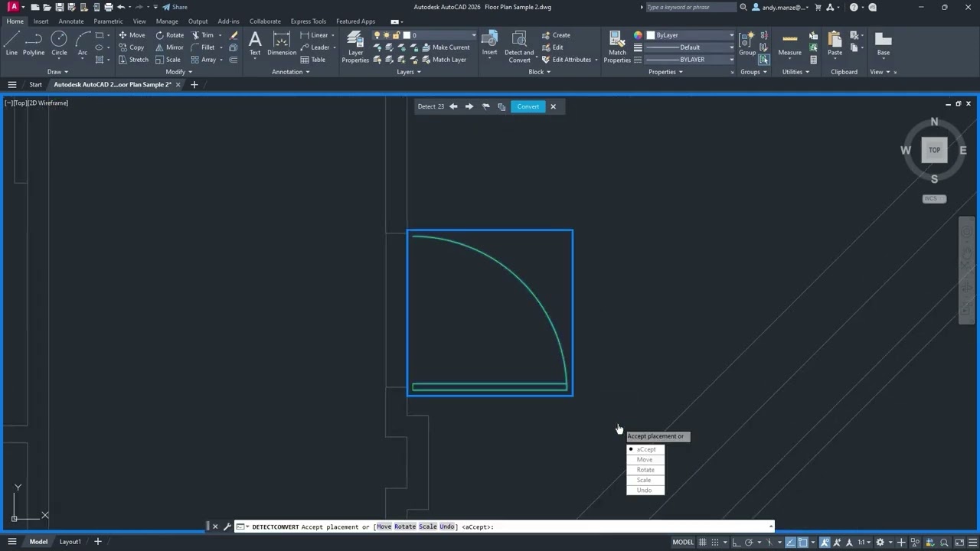Click Edit Attributes button
Image resolution: width=980 pixels, height=551 pixels.
pos(567,60)
